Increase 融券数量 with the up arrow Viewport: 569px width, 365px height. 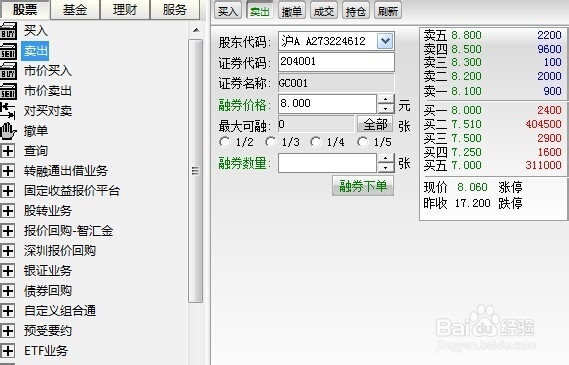pyautogui.click(x=386, y=158)
